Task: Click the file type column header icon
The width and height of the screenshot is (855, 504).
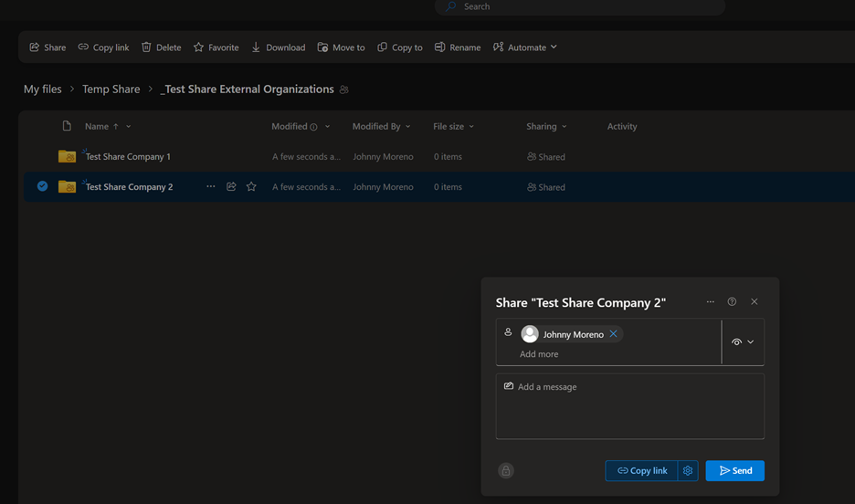Action: 67,126
